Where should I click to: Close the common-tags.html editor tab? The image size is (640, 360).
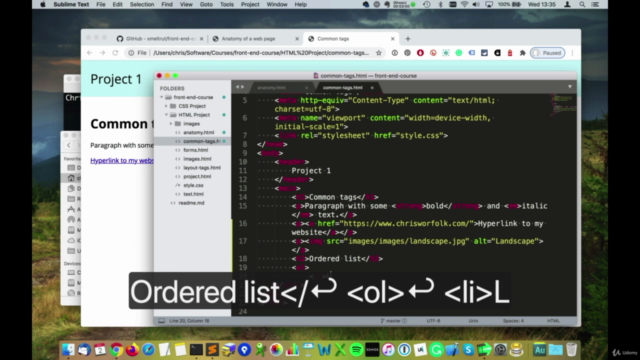372,88
